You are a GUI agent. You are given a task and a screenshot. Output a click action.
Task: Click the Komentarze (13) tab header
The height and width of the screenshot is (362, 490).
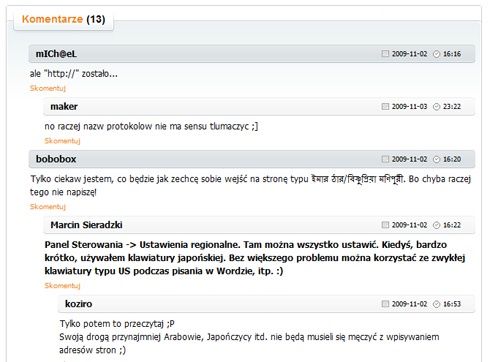pyautogui.click(x=63, y=19)
